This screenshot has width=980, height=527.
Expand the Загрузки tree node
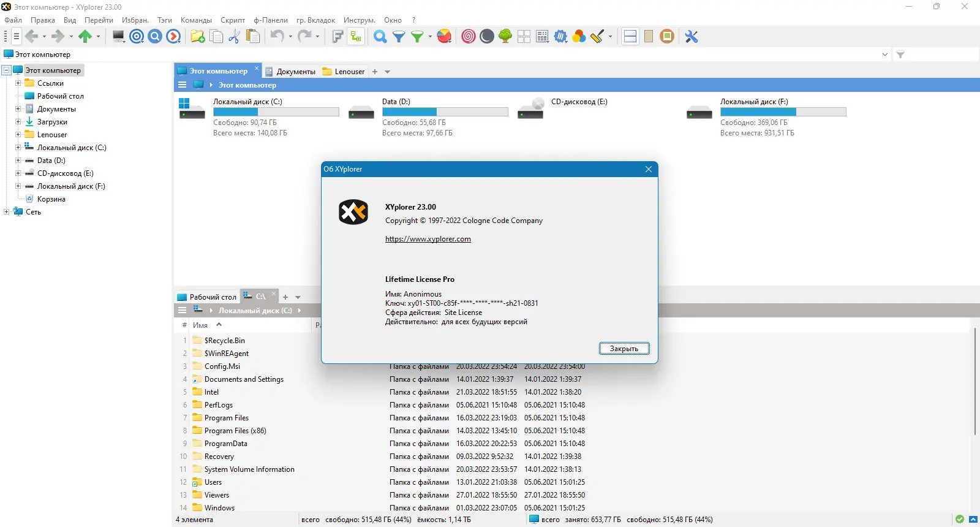point(18,122)
